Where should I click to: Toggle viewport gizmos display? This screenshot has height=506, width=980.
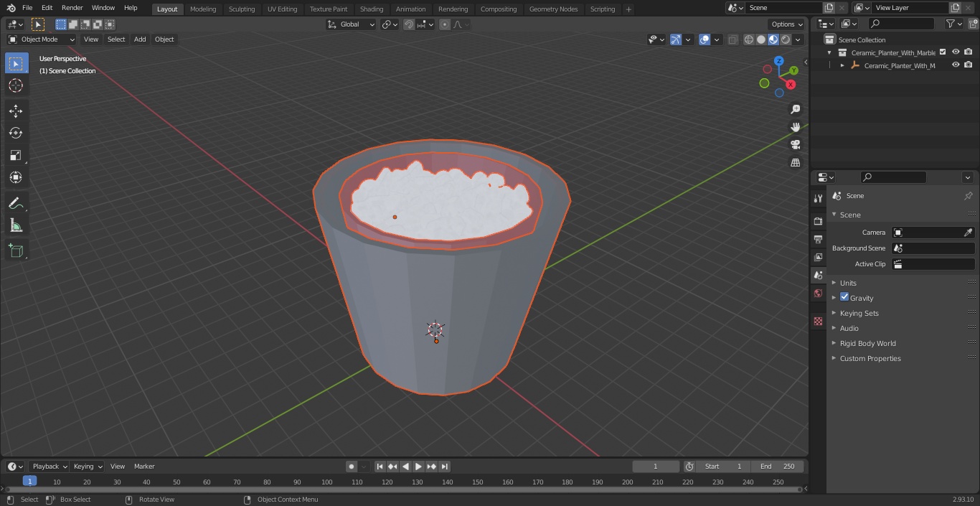pyautogui.click(x=676, y=39)
